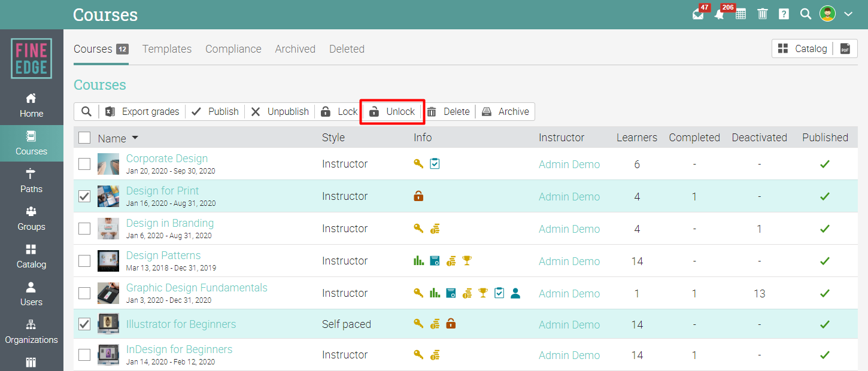This screenshot has width=868, height=371.
Task: Select Courses in the sidebar
Action: [31, 144]
